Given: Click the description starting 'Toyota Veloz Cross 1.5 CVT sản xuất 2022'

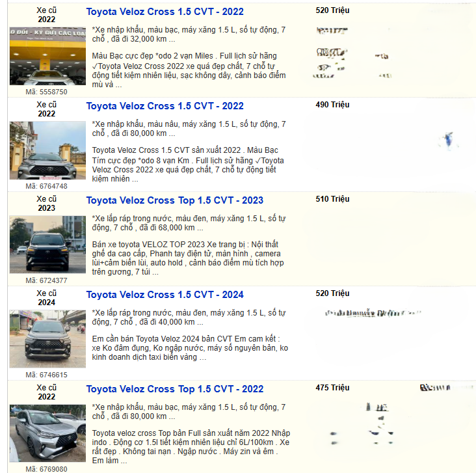Looking at the screenshot, I should point(188,165).
